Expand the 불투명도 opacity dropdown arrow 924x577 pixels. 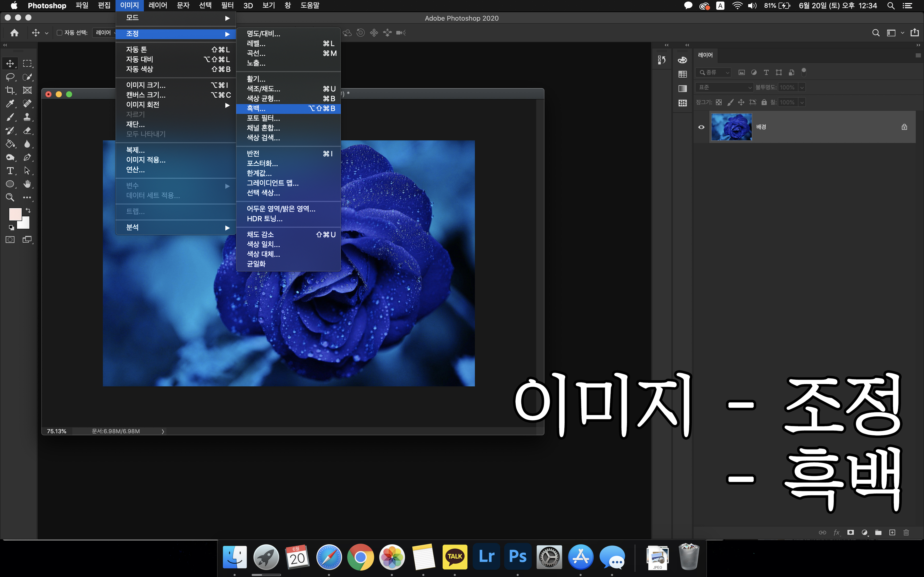802,87
